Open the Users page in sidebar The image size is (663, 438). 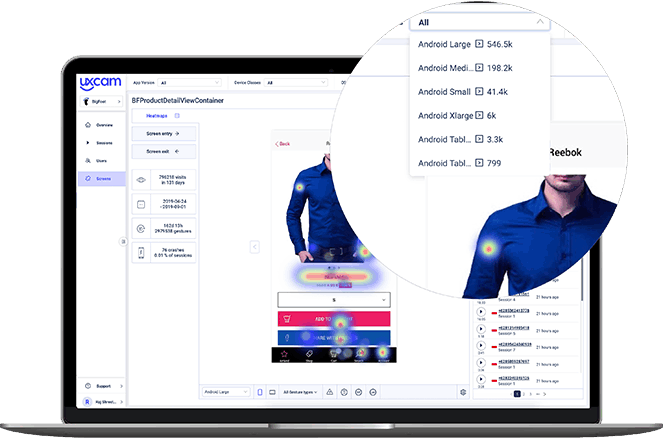point(102,160)
